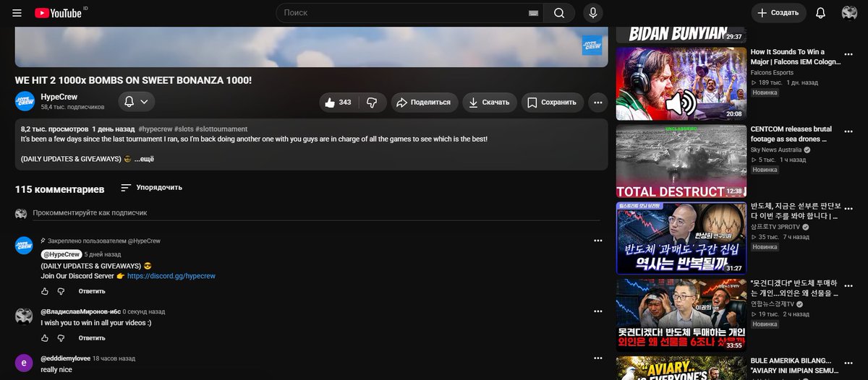Open more actions menu beside Сохранить
The height and width of the screenshot is (380, 868).
pos(597,103)
